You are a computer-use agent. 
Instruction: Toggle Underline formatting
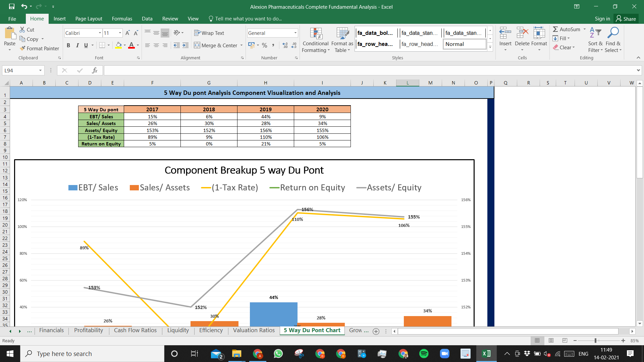(86, 45)
